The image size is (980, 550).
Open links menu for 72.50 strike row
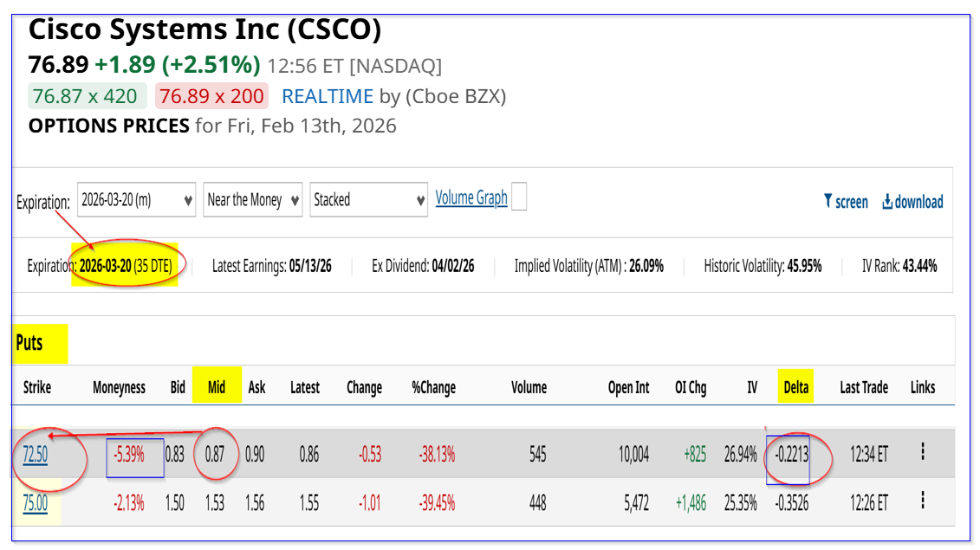[923, 452]
